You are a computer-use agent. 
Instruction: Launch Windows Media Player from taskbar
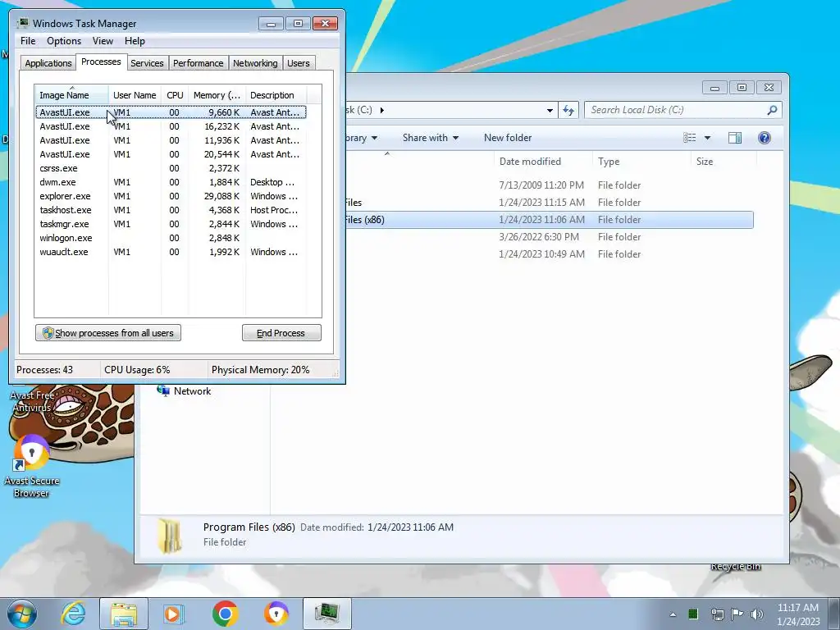tap(173, 614)
